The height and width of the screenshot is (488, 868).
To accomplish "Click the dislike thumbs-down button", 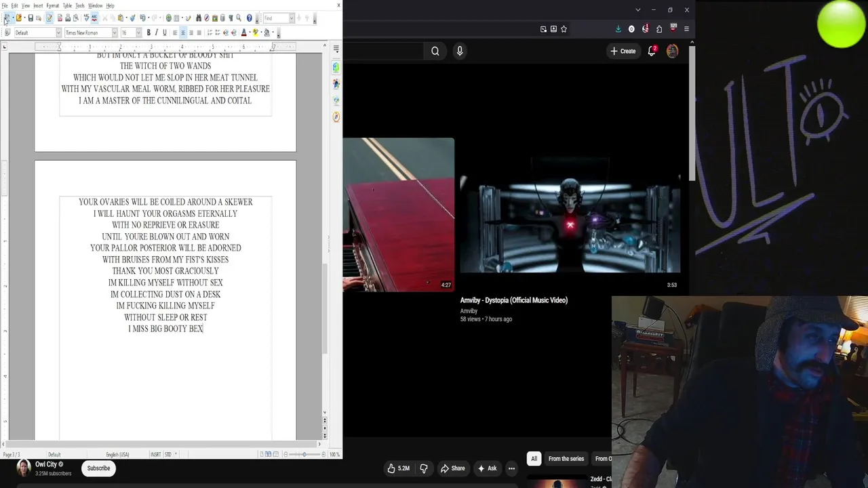I will (x=424, y=468).
